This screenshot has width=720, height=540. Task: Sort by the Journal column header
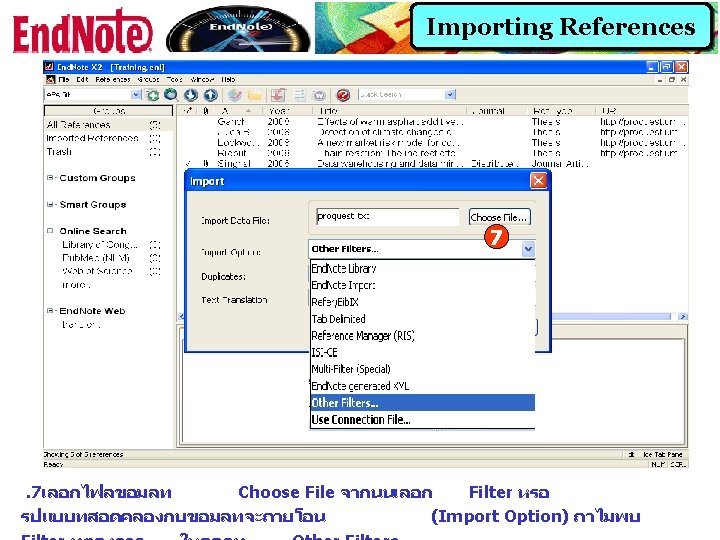point(497,111)
